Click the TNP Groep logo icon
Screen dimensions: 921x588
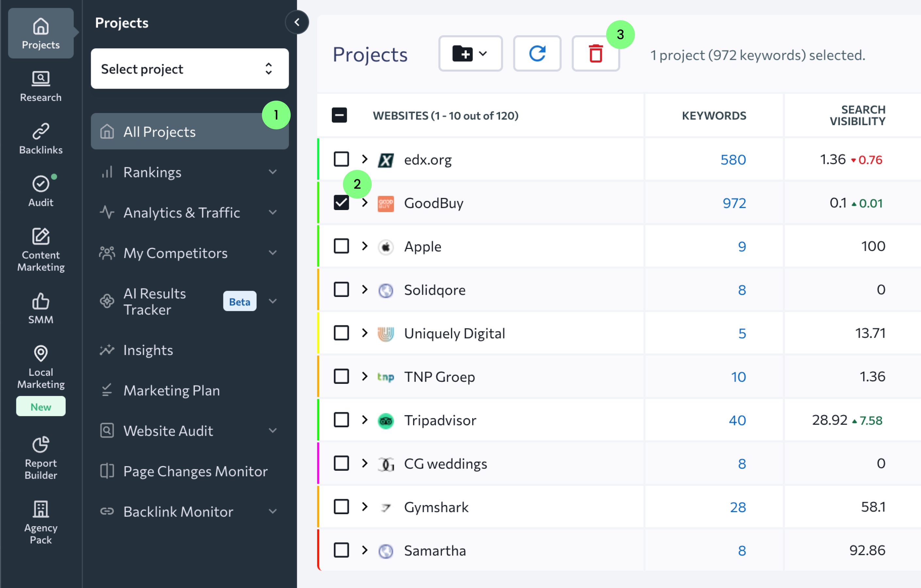(x=385, y=377)
